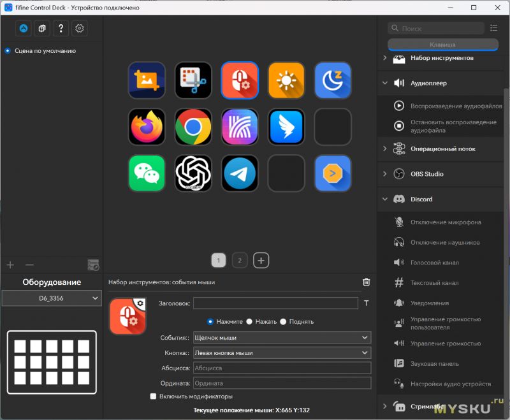Image resolution: width=510 pixels, height=420 pixels.
Task: Select the Поднять radio button
Action: (283, 321)
